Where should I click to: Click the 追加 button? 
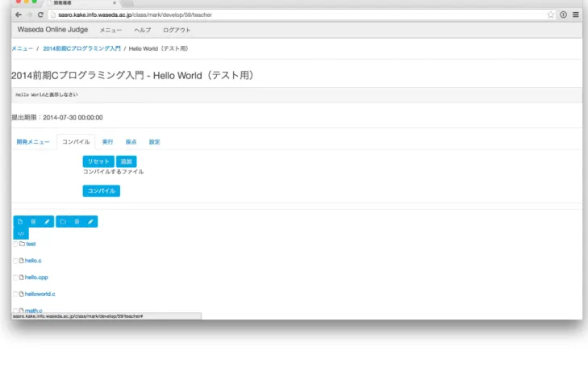pyautogui.click(x=127, y=161)
